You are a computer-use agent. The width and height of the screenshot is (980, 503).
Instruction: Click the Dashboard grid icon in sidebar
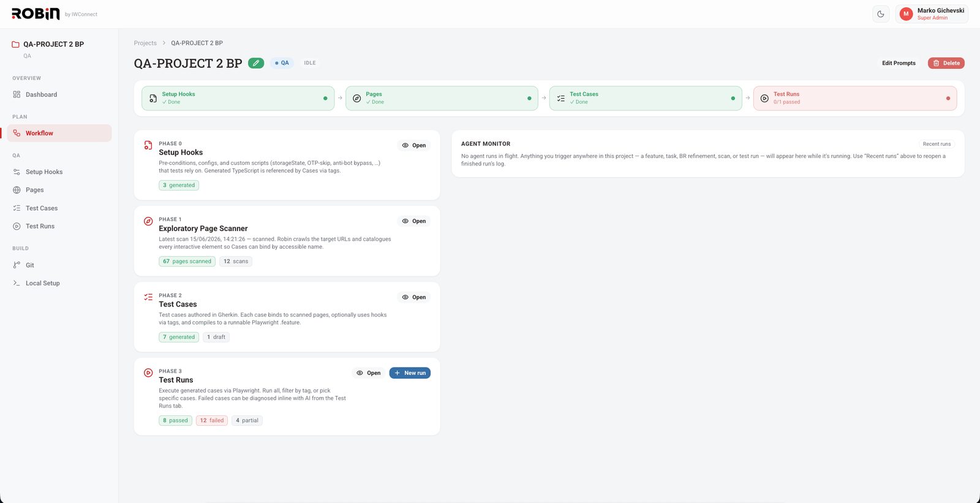tap(17, 94)
